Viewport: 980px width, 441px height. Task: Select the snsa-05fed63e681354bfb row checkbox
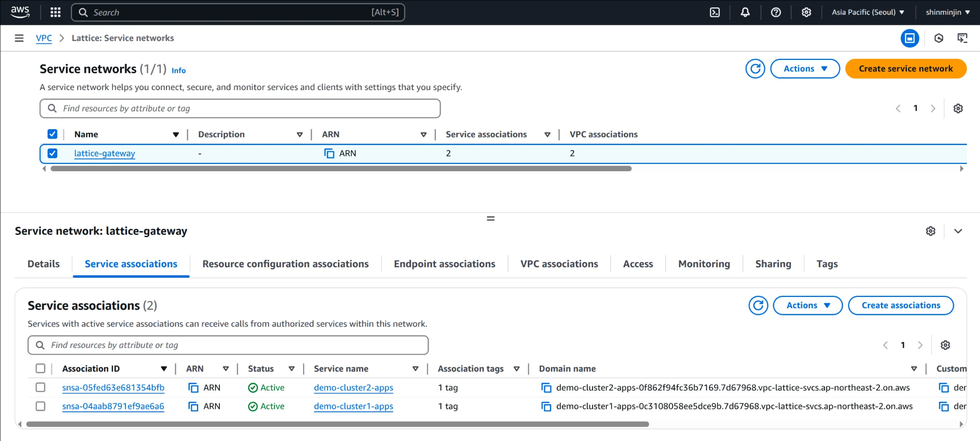(x=41, y=388)
